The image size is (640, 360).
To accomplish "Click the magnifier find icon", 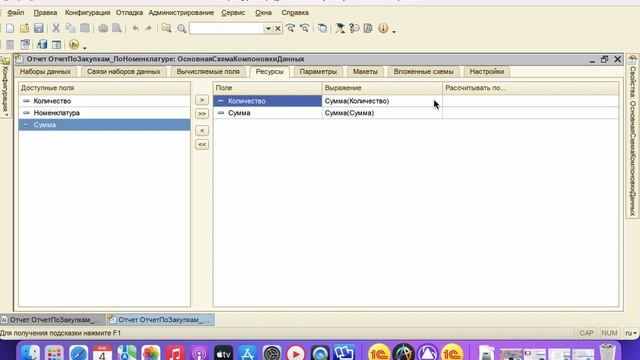I will point(182,28).
